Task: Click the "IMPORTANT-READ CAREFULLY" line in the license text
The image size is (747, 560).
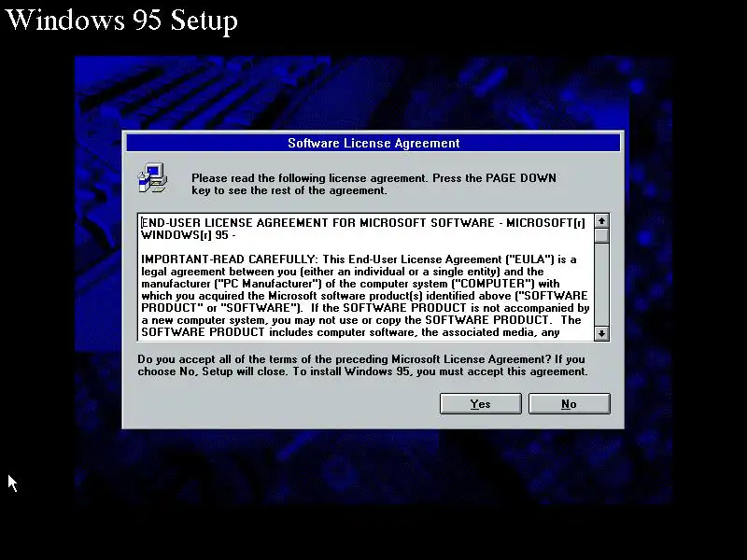Action: (359, 259)
